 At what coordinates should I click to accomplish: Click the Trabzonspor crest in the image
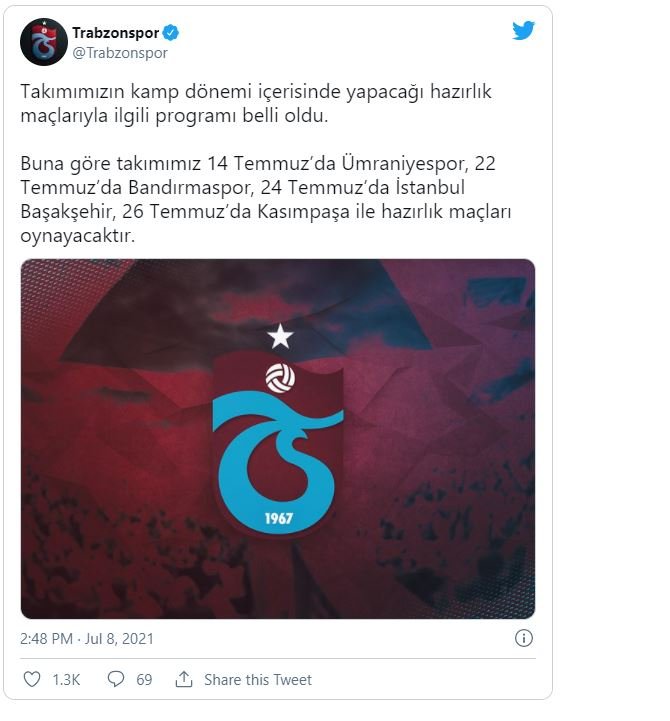point(278,442)
